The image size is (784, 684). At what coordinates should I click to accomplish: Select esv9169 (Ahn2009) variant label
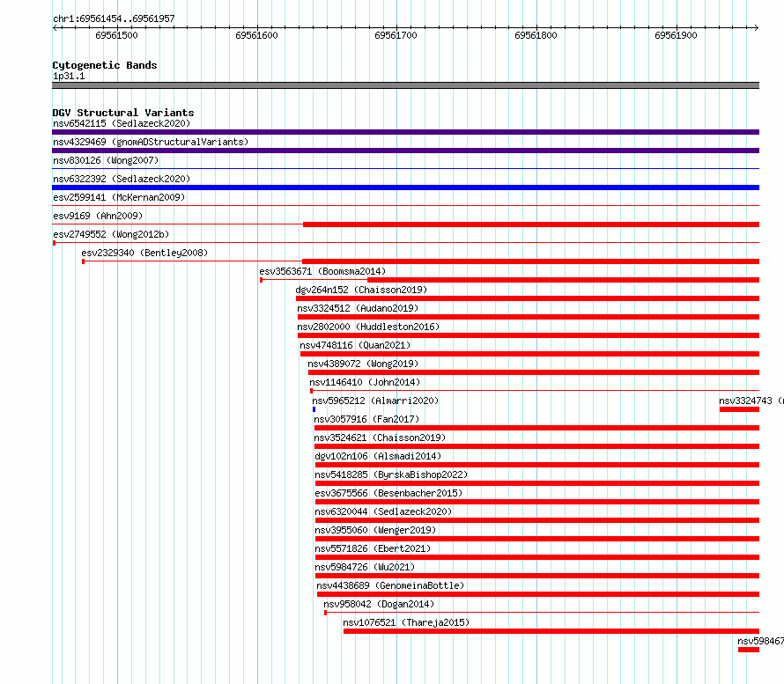tap(98, 216)
